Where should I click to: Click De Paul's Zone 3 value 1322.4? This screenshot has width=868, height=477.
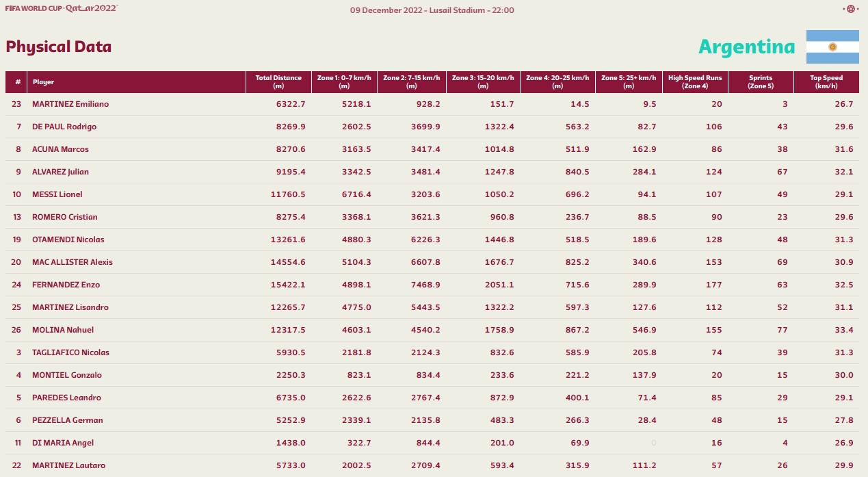click(x=499, y=127)
